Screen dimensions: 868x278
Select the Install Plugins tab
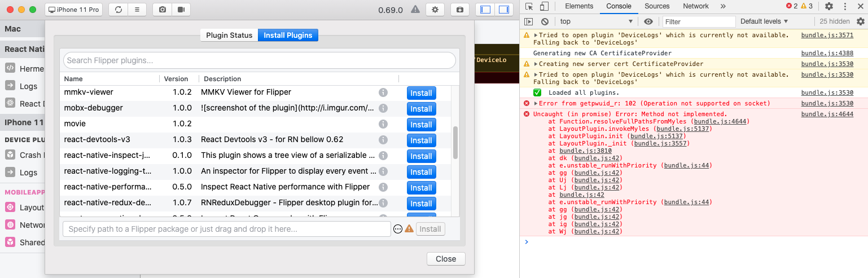click(288, 35)
